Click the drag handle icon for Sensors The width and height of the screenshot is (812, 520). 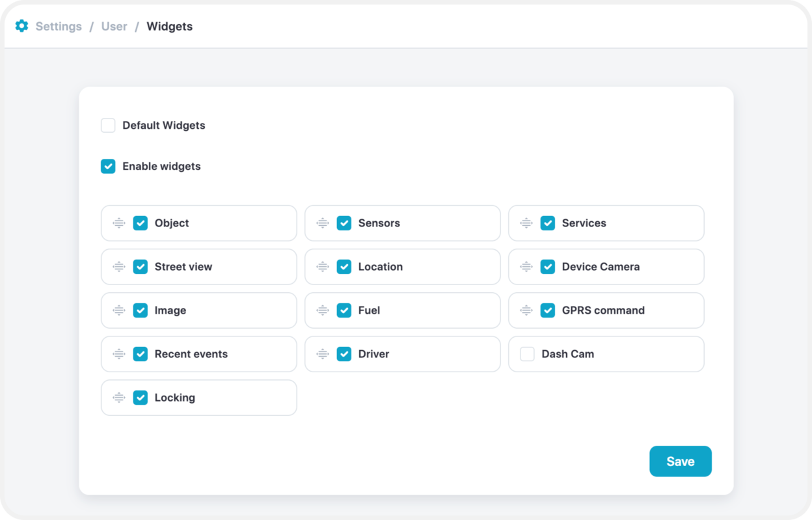(323, 223)
